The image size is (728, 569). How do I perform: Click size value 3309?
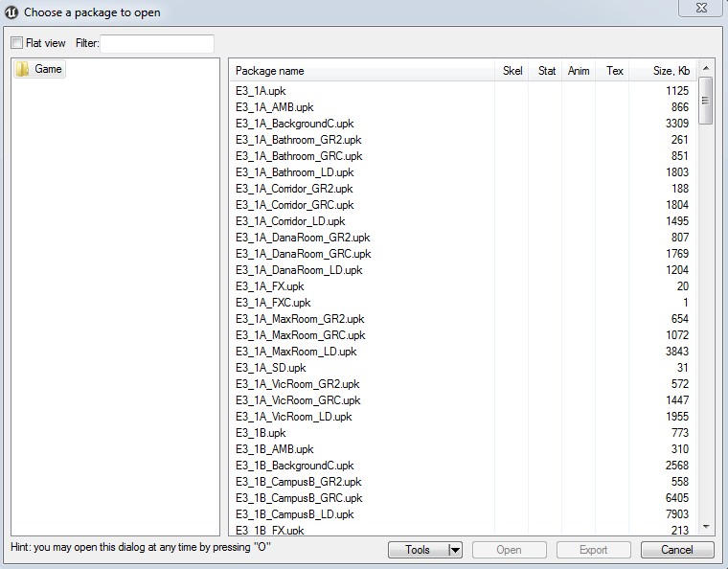[x=677, y=124]
